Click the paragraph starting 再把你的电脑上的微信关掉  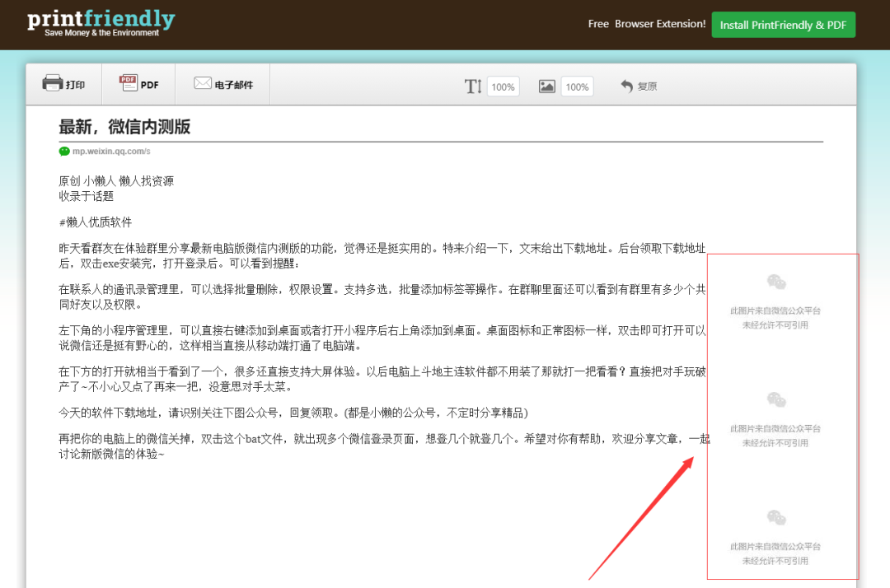tap(384, 446)
